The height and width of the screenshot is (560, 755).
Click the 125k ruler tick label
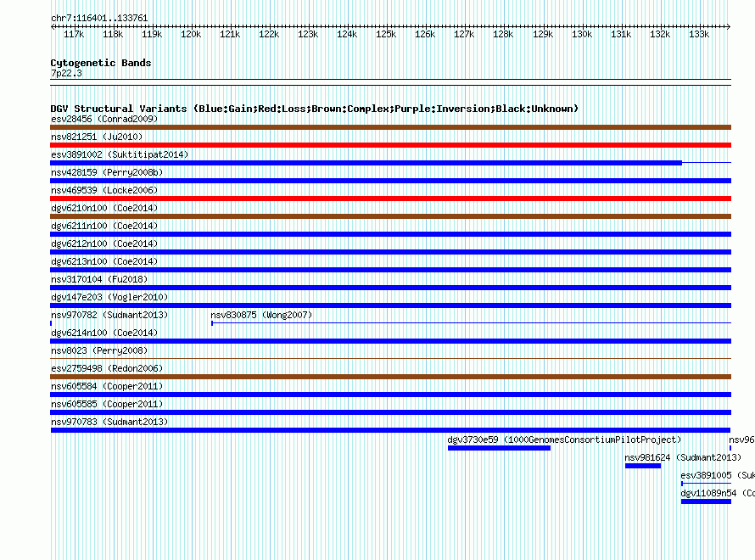[x=386, y=34]
